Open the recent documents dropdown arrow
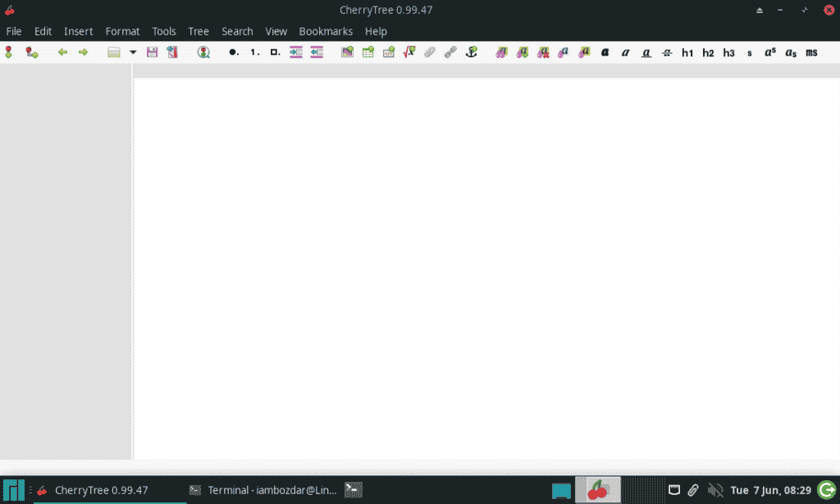Image resolution: width=840 pixels, height=504 pixels. click(133, 52)
